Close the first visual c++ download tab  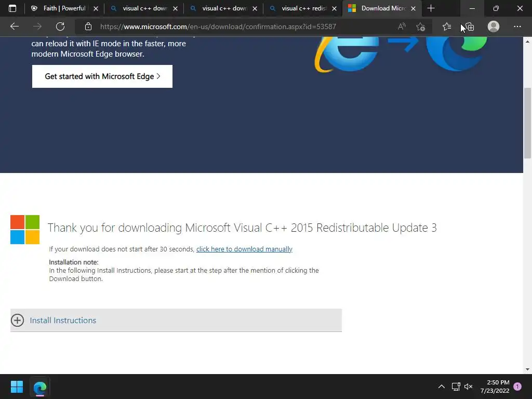175,8
